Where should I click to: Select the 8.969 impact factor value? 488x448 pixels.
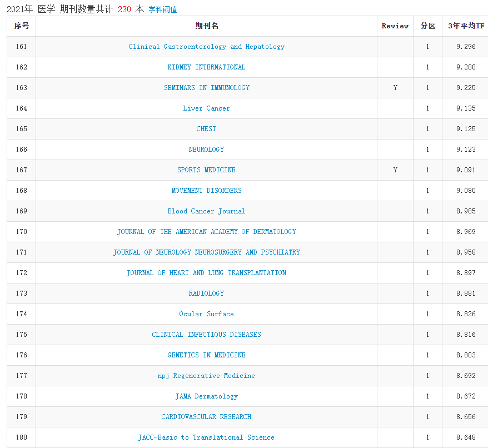tap(466, 232)
